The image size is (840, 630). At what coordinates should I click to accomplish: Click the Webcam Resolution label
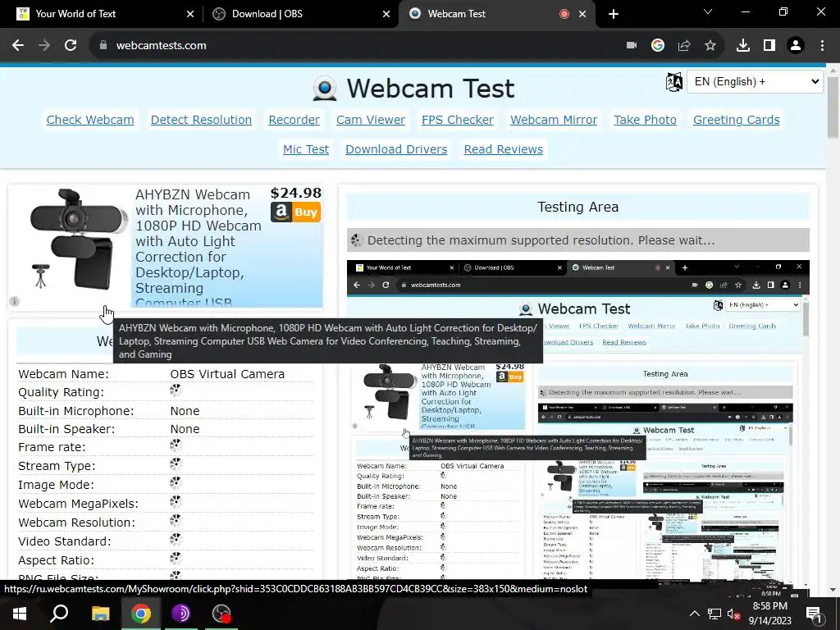76,523
